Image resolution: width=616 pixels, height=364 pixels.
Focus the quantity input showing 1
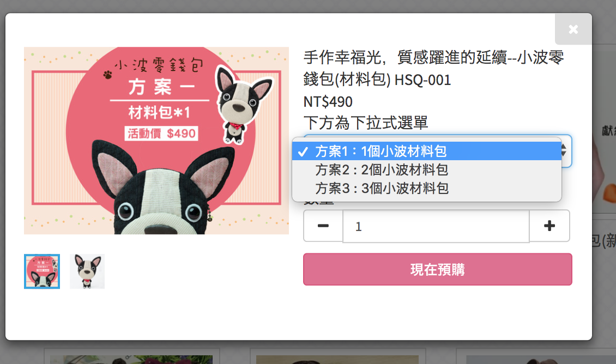436,226
